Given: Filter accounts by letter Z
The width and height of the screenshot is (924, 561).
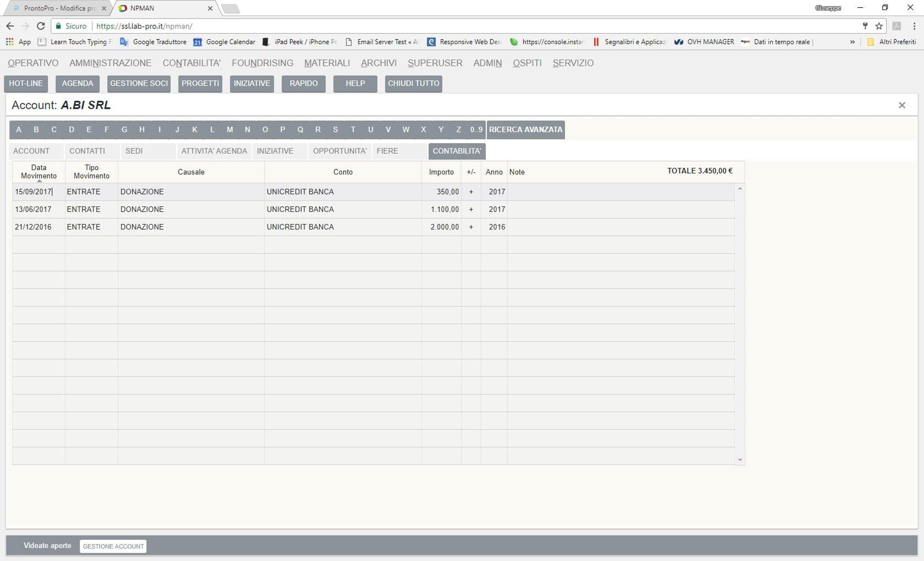Looking at the screenshot, I should coord(458,130).
